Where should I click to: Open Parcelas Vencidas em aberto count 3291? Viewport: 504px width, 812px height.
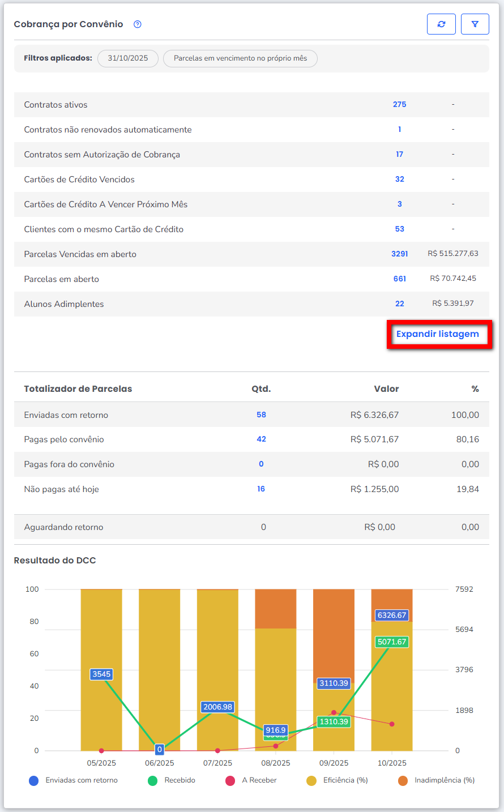pos(399,254)
